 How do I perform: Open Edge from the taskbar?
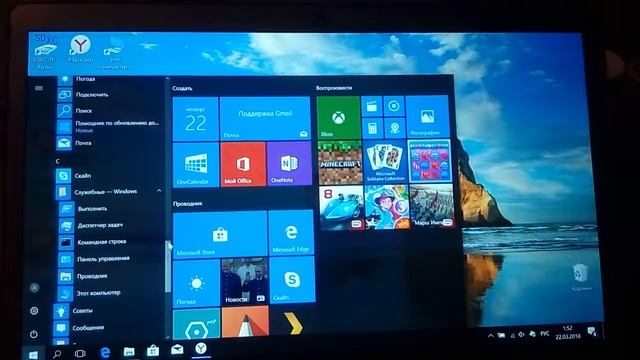105,353
